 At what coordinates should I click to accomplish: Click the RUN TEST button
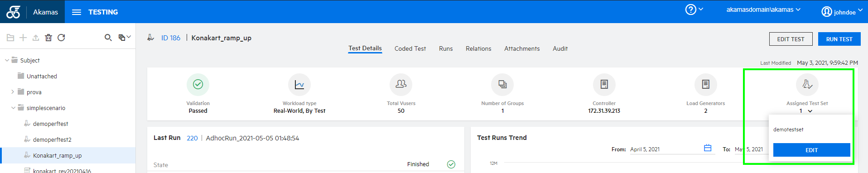(x=839, y=39)
